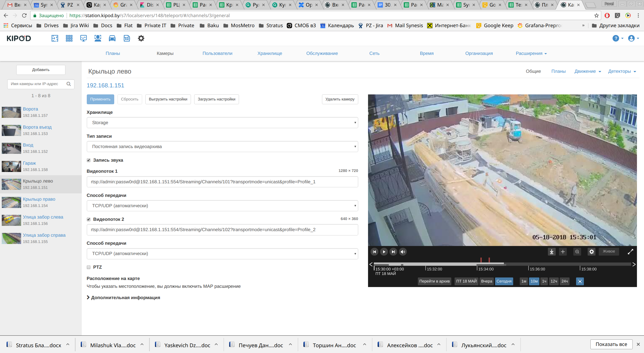Open the user account menu icon
Viewport: 644px width, 353px height.
coord(633,38)
